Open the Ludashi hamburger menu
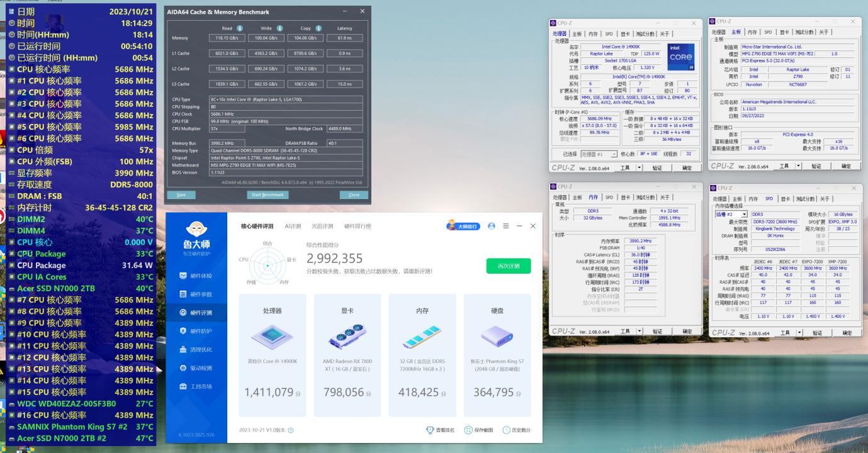 [x=505, y=226]
